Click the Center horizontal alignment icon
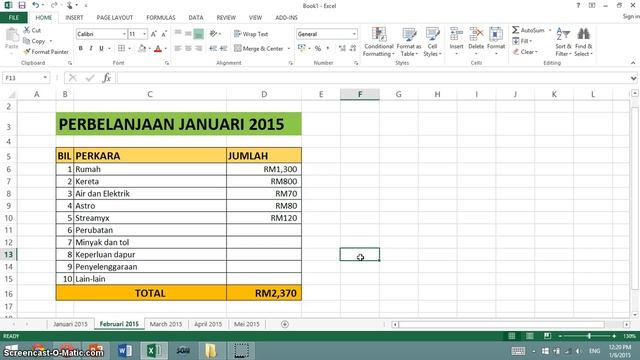This screenshot has width=640, height=360. (x=188, y=49)
